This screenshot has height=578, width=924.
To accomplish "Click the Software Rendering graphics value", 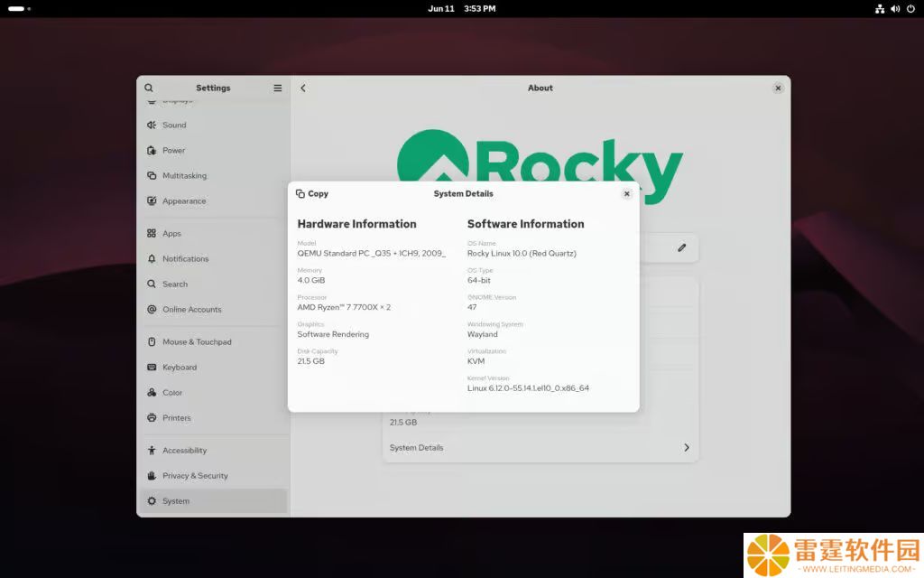I will 333,334.
